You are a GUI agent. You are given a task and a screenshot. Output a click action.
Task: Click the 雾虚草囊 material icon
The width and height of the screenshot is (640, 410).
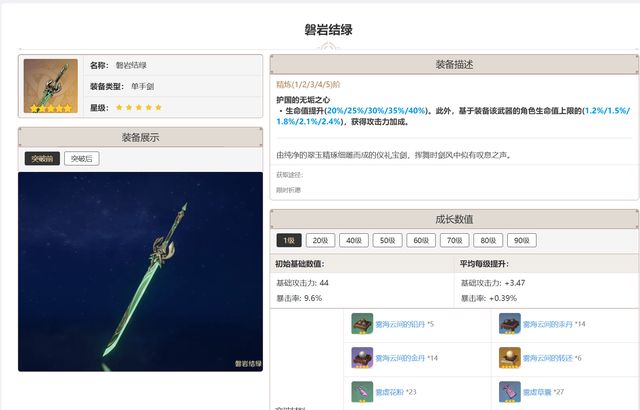coord(510,392)
